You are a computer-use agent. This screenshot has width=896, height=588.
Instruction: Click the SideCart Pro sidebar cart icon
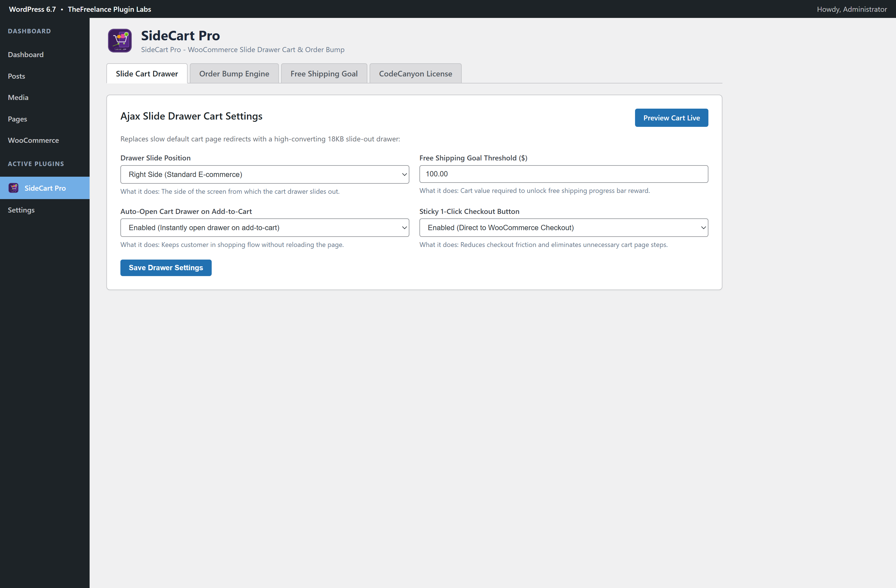13,188
